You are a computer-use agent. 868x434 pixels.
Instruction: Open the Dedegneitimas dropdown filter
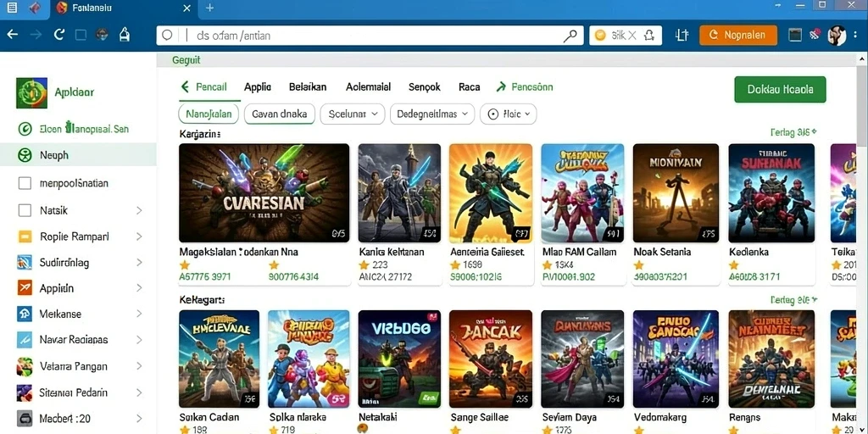pyautogui.click(x=432, y=114)
